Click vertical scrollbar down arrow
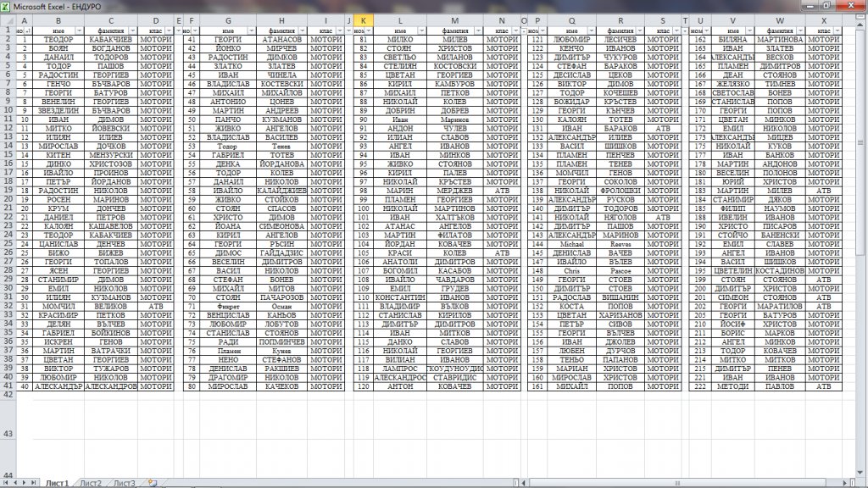This screenshot has height=488, width=868. (860, 474)
